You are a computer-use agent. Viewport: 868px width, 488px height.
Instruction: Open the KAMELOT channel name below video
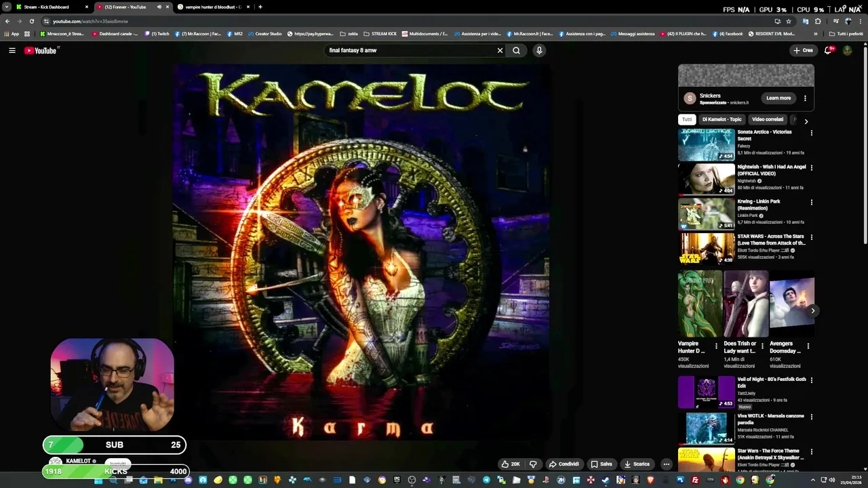pos(78,461)
